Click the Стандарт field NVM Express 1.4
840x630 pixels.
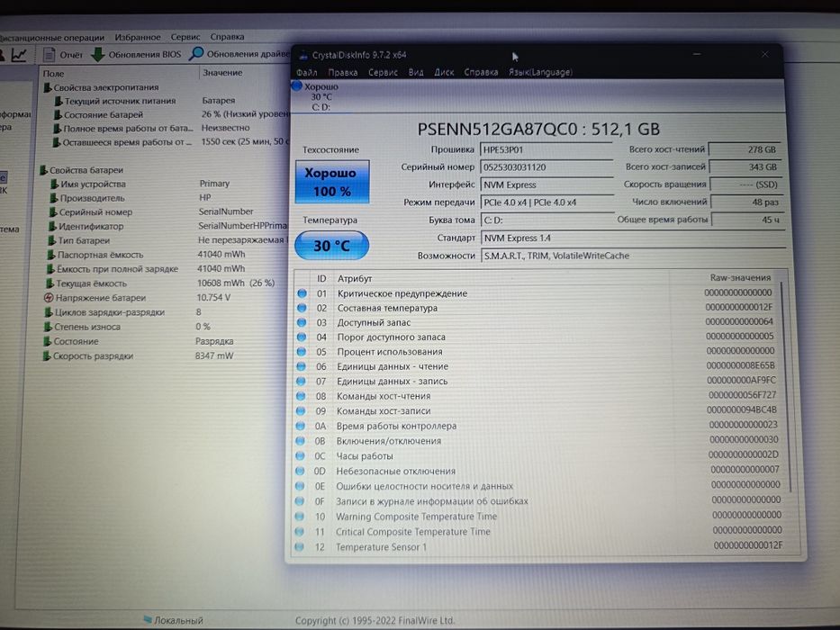(633, 238)
